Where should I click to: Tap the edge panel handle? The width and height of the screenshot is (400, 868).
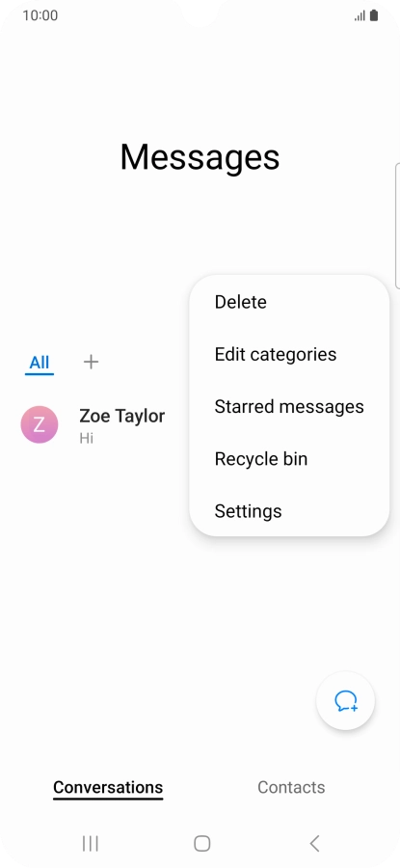tap(397, 226)
